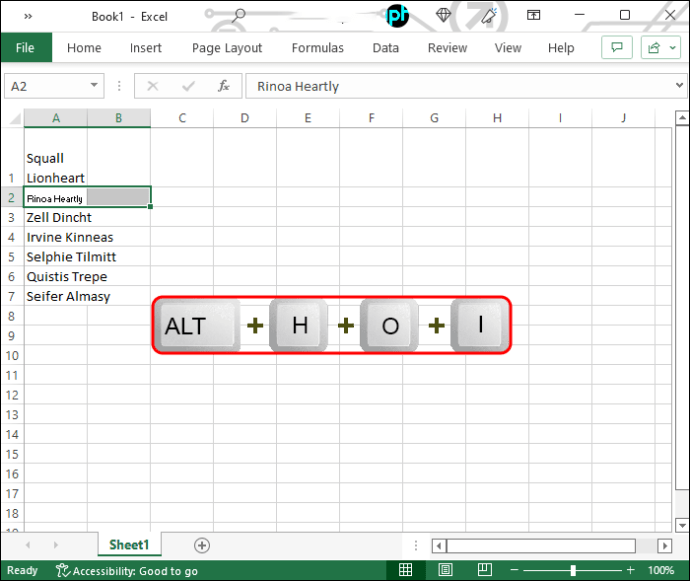
Task: Select column F header
Action: (x=371, y=118)
